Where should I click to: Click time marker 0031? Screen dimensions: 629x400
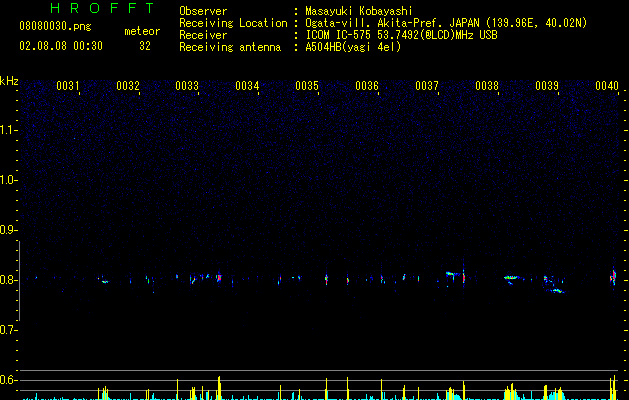(x=68, y=86)
